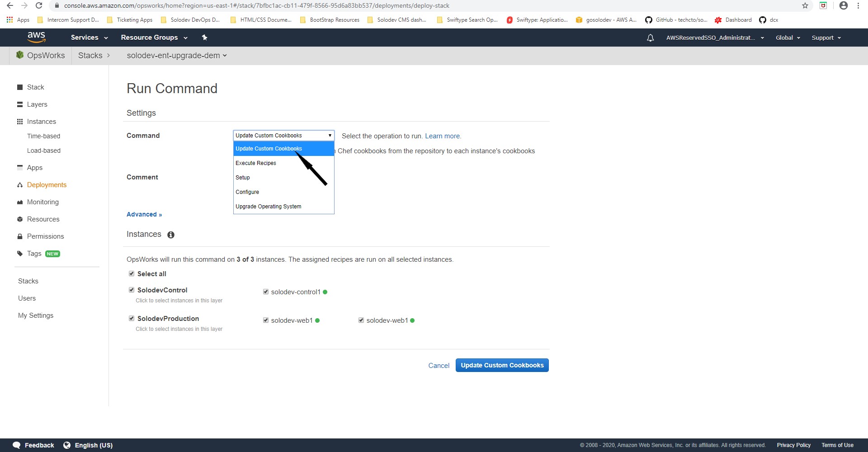The height and width of the screenshot is (452, 868).
Task: Choose Execute Recipes option
Action: [x=283, y=163]
